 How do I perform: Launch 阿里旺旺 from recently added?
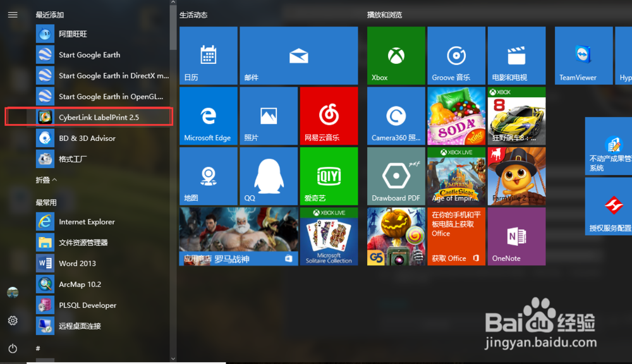102,34
